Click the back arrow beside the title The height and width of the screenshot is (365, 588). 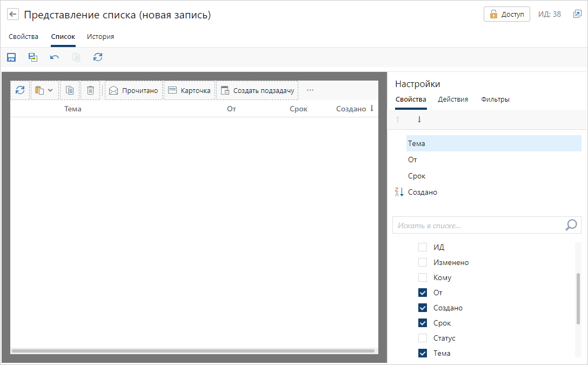tap(13, 15)
